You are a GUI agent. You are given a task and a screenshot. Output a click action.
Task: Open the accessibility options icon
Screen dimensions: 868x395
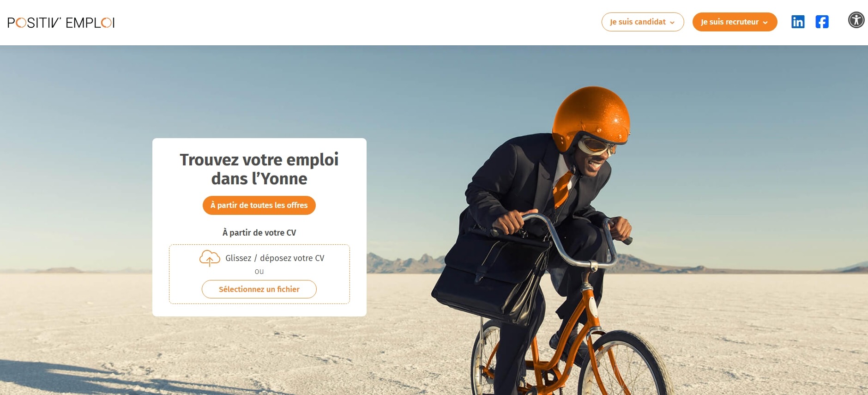coord(856,20)
